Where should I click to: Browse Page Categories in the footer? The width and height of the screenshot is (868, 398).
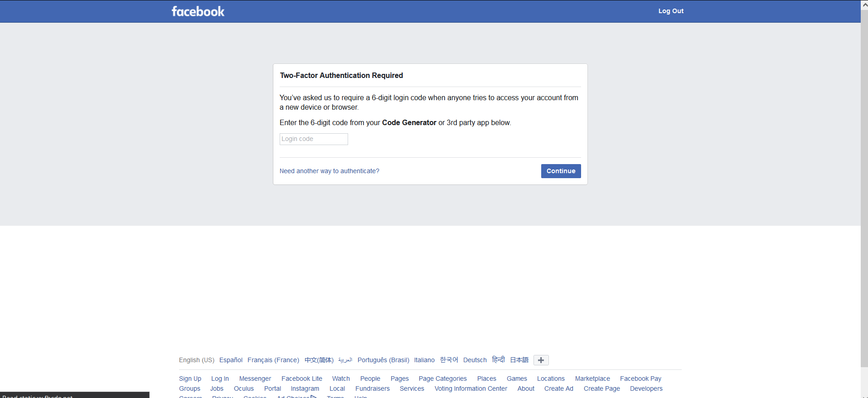pyautogui.click(x=443, y=379)
